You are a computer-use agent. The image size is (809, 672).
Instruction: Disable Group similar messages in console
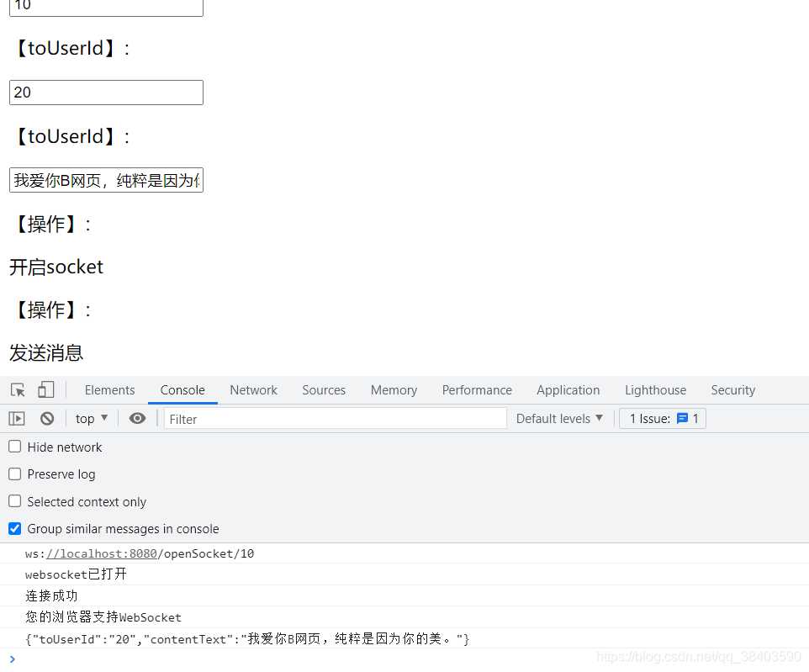(x=14, y=528)
